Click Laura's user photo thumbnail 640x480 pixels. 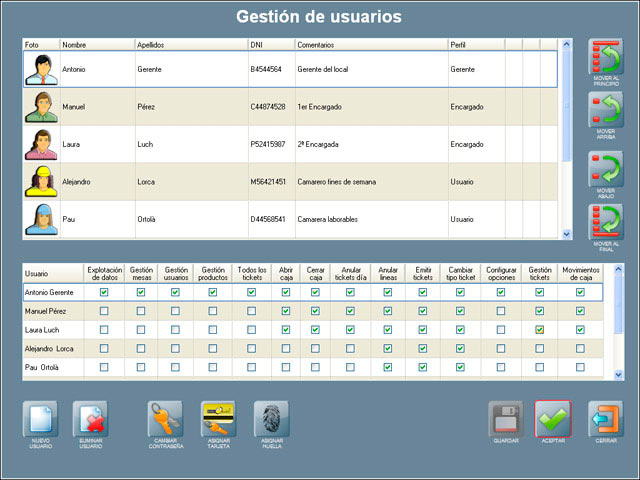point(40,144)
